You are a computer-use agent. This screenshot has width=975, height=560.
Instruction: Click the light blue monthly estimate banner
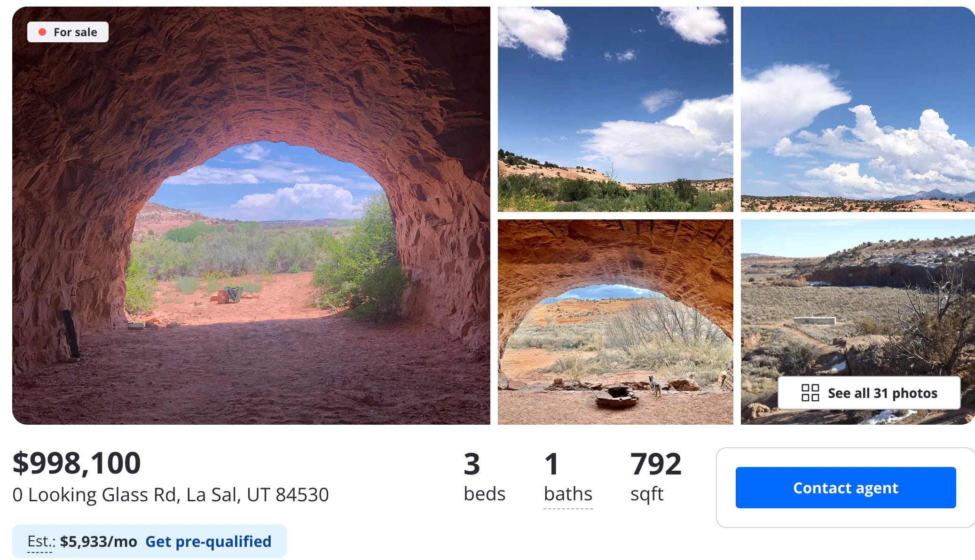(x=149, y=541)
